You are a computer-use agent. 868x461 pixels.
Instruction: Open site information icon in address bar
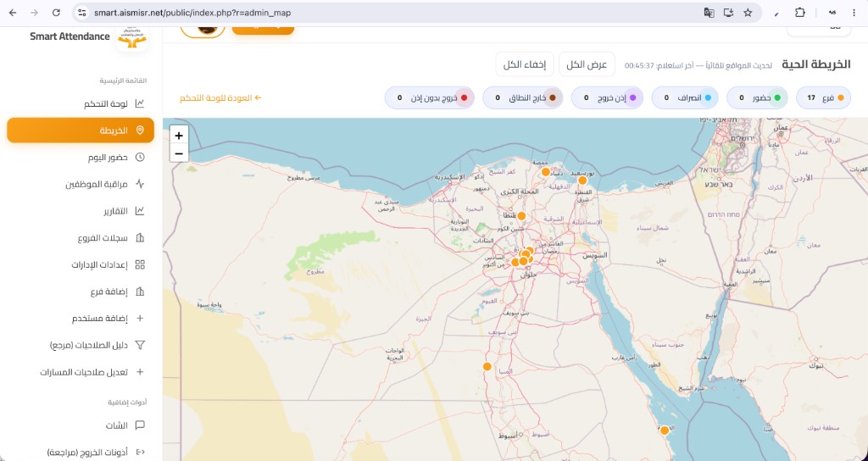pyautogui.click(x=82, y=13)
